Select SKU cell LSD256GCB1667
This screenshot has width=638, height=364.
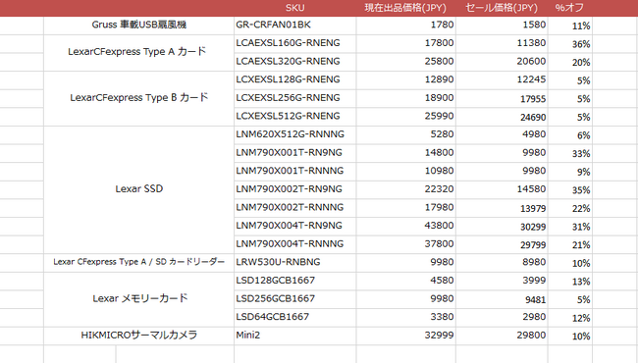[295, 299]
